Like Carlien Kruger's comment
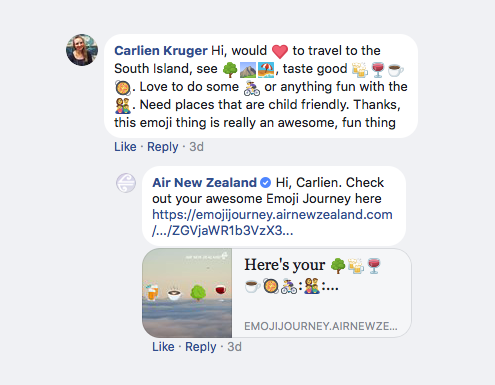Viewport: 495px width, 385px height. pos(125,147)
